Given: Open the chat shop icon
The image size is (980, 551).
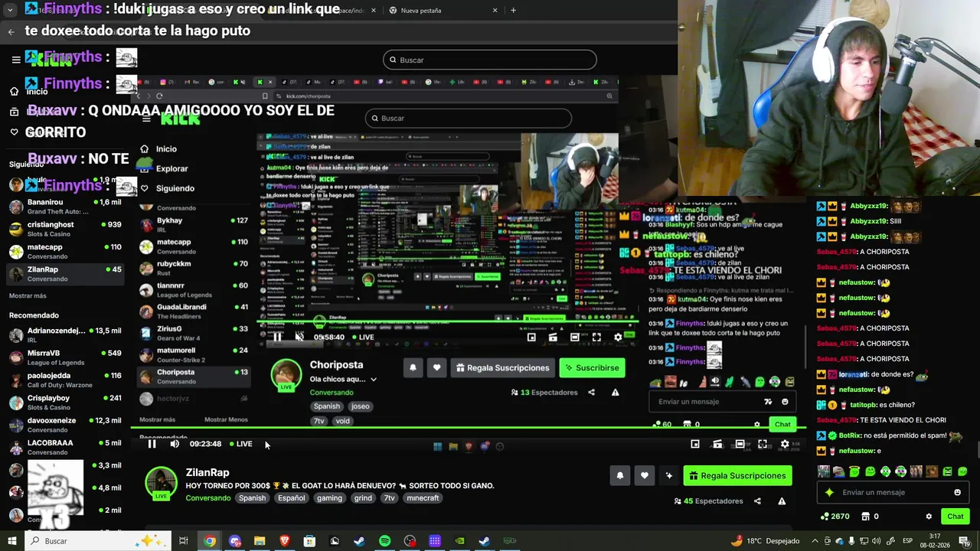Looking at the screenshot, I should (x=865, y=517).
